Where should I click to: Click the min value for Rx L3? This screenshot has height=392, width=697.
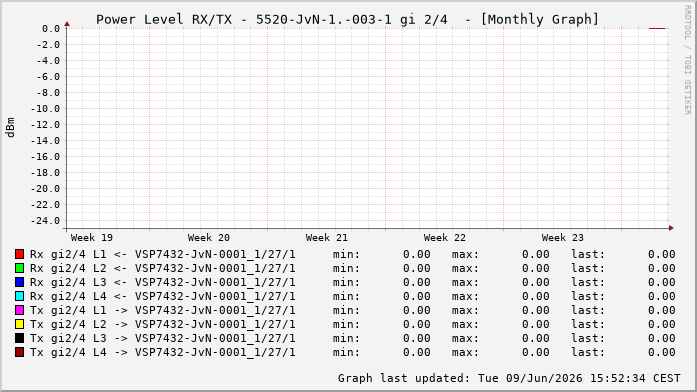pos(417,282)
